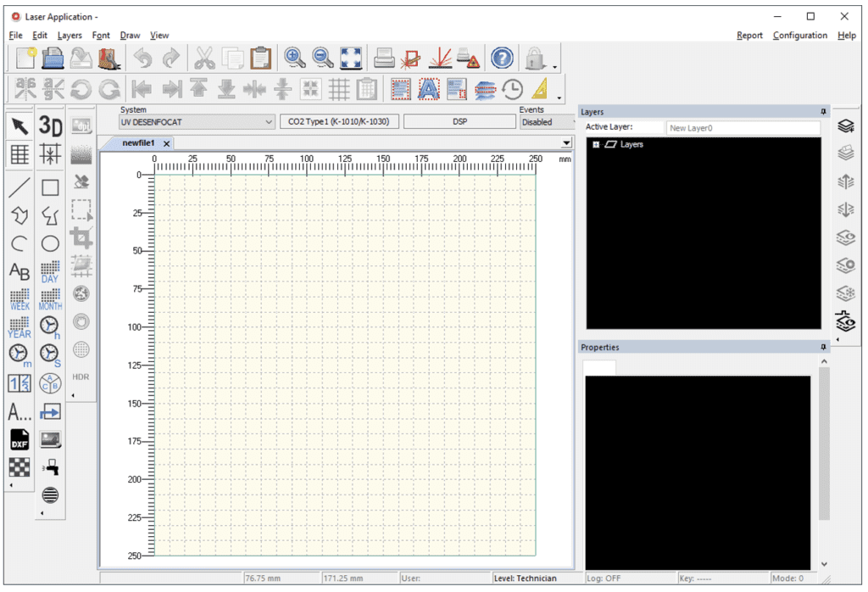Add a new layer with the stack icon
The height and width of the screenshot is (592, 868).
(x=846, y=126)
